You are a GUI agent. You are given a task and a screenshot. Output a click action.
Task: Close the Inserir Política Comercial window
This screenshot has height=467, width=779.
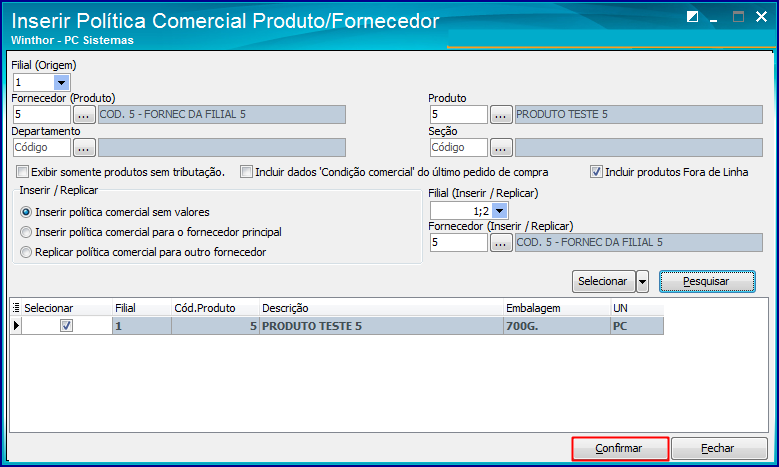[x=761, y=17]
